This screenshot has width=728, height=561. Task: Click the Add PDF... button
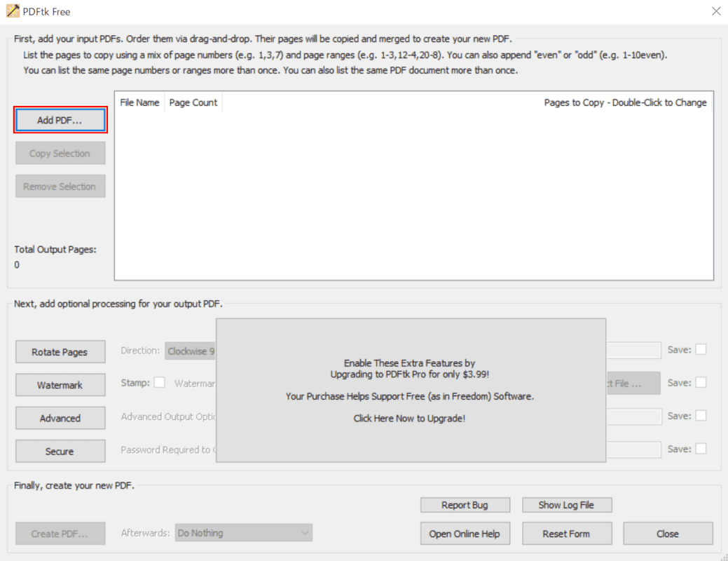click(60, 120)
